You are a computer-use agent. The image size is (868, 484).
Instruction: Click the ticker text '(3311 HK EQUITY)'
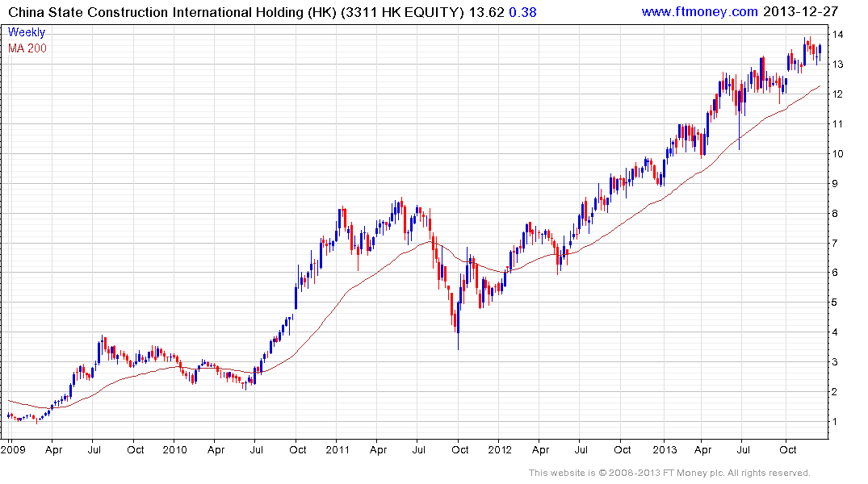coord(402,11)
